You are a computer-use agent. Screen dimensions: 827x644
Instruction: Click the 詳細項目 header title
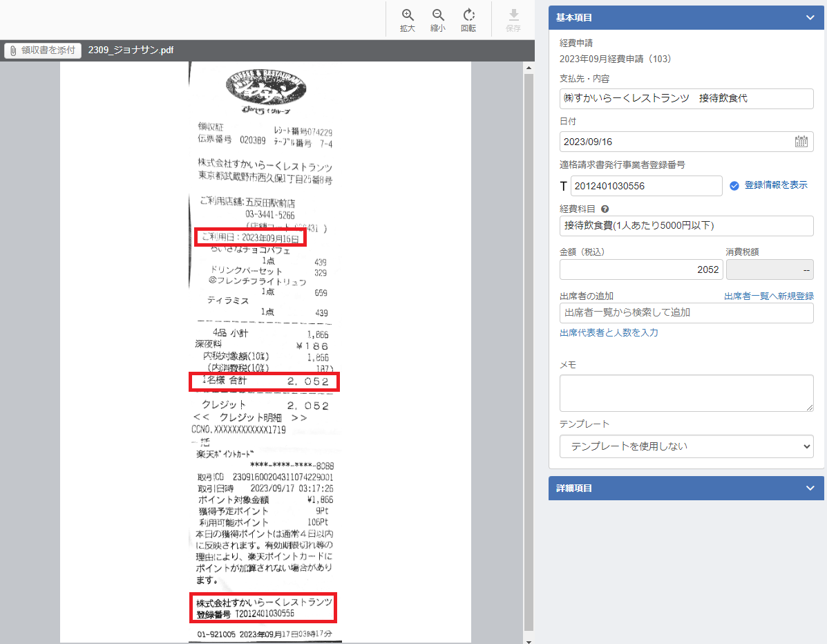click(573, 488)
